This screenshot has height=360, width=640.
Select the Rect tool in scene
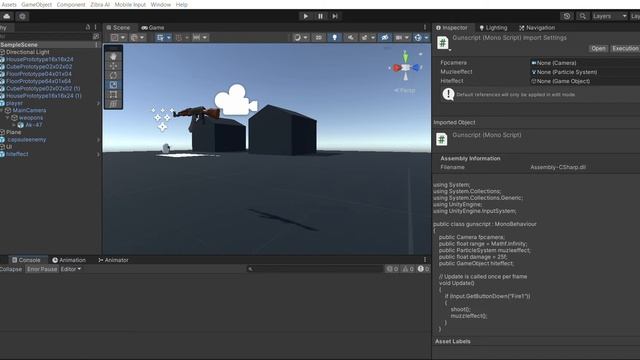coord(113,95)
